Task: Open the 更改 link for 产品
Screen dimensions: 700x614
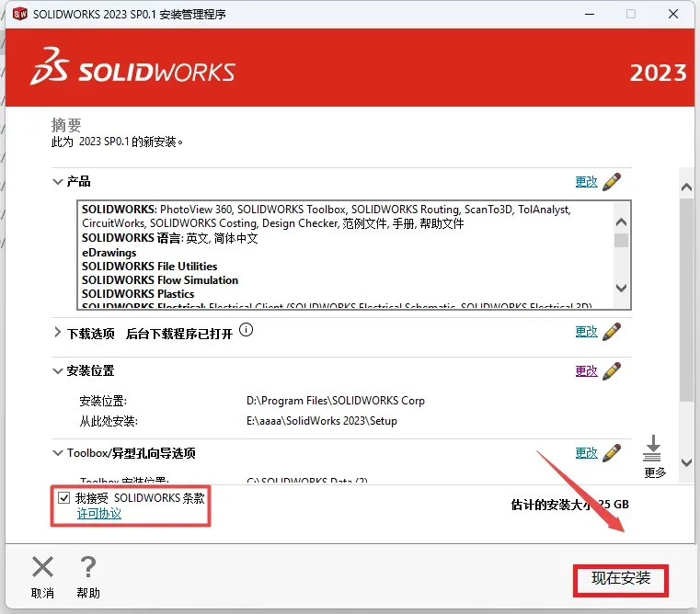Action: tap(586, 182)
